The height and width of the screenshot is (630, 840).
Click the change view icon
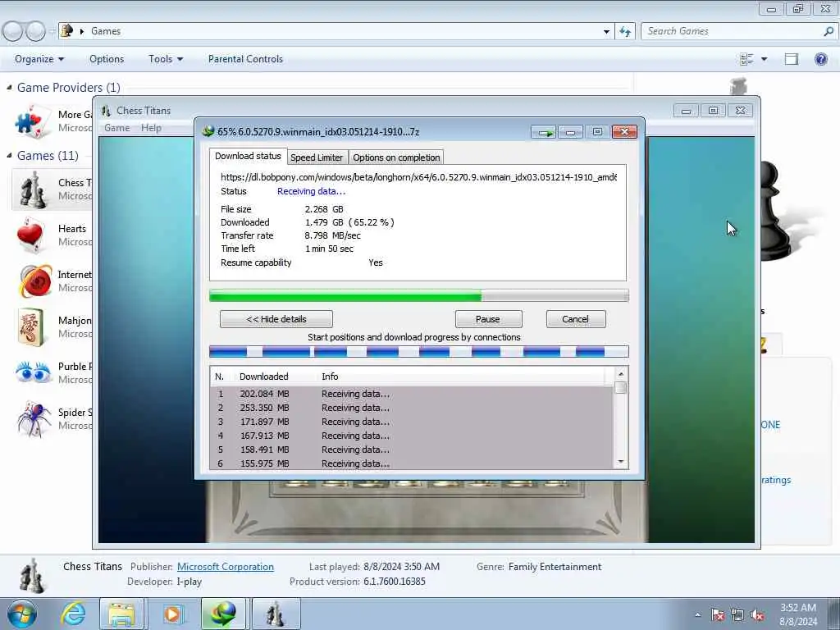[746, 59]
